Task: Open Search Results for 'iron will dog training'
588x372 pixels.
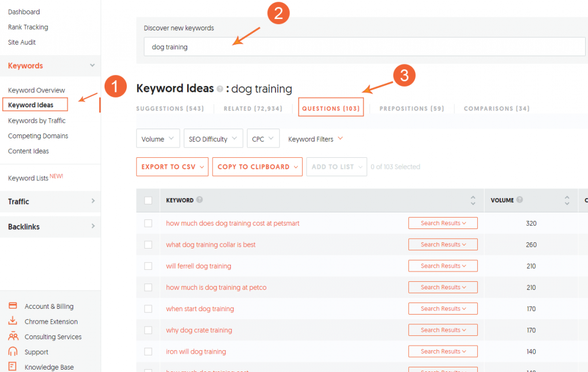Action: pyautogui.click(x=443, y=351)
